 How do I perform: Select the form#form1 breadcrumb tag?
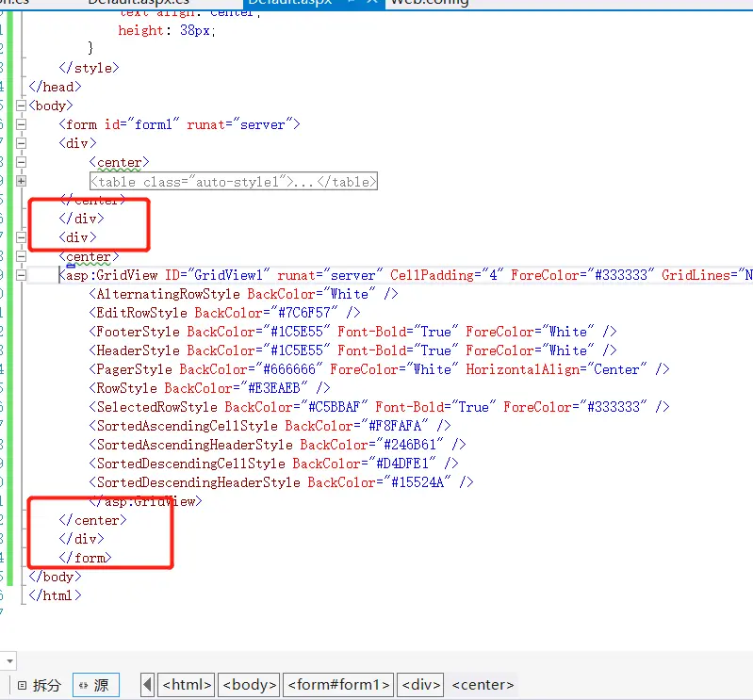pos(338,685)
